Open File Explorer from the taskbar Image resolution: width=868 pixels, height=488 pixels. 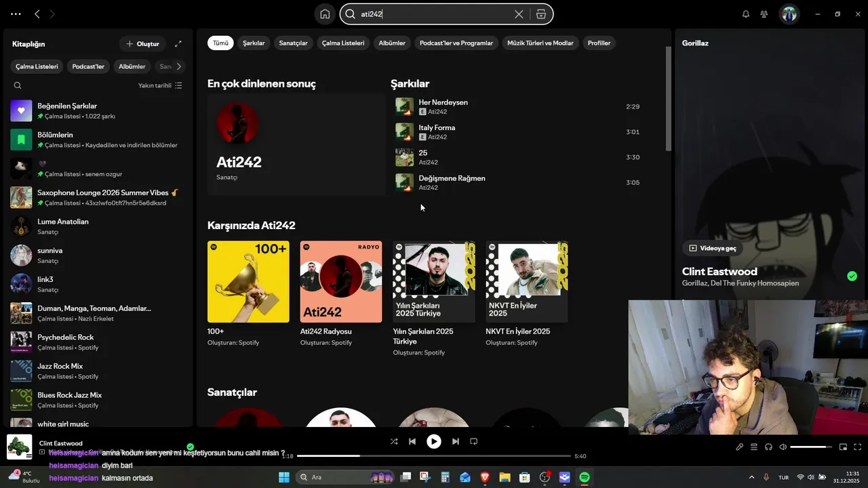tap(505, 477)
